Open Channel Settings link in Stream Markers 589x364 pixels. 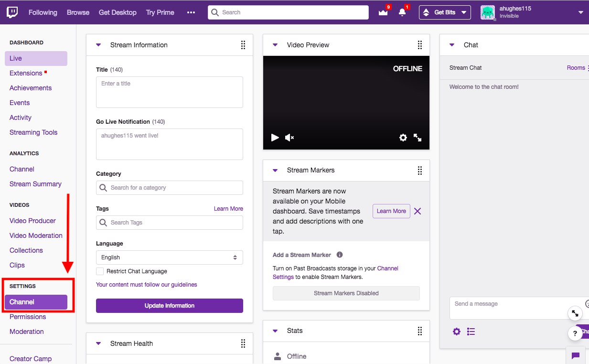pos(335,273)
